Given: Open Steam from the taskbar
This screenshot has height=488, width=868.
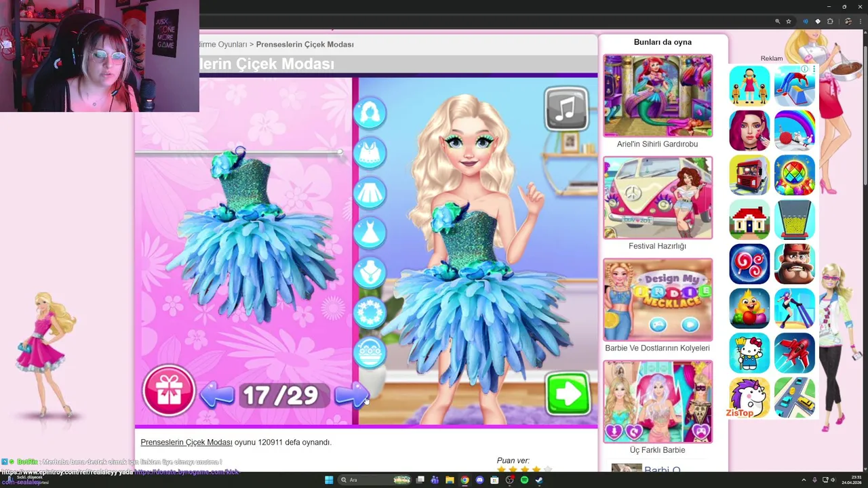Looking at the screenshot, I should pos(539,480).
